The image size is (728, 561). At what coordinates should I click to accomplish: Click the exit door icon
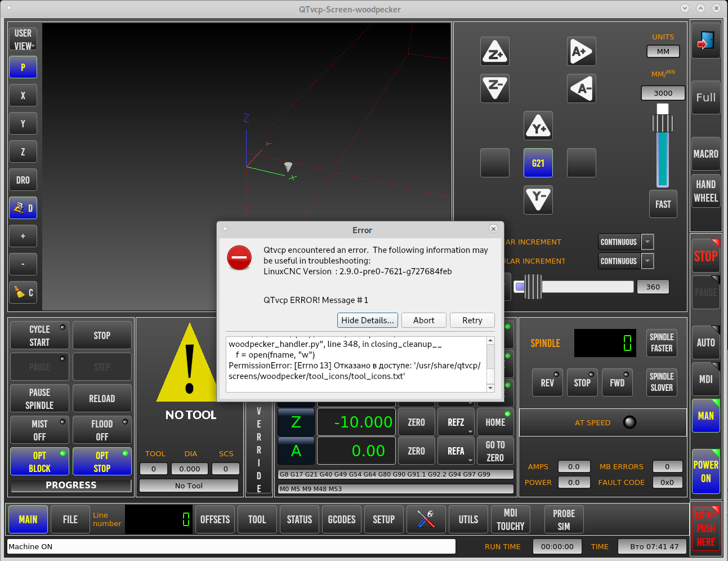pyautogui.click(x=705, y=41)
